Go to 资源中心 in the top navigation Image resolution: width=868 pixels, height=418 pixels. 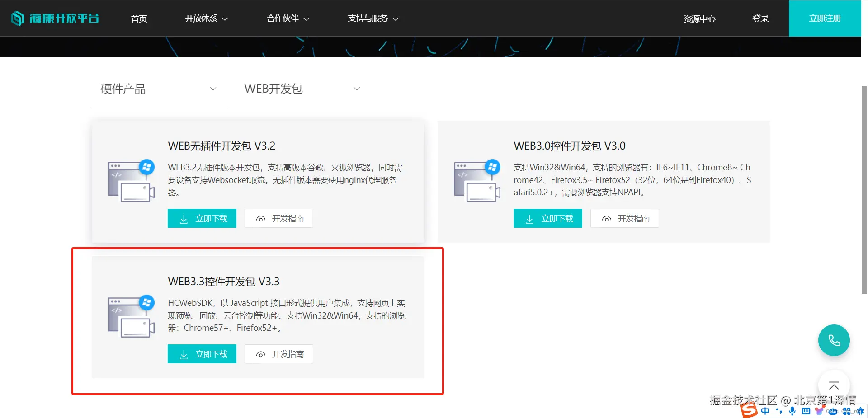pyautogui.click(x=699, y=19)
